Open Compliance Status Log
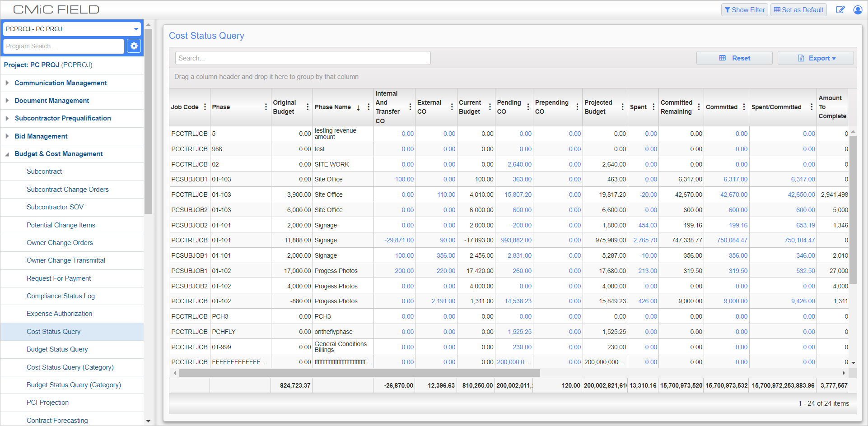This screenshot has width=868, height=426. click(x=61, y=296)
